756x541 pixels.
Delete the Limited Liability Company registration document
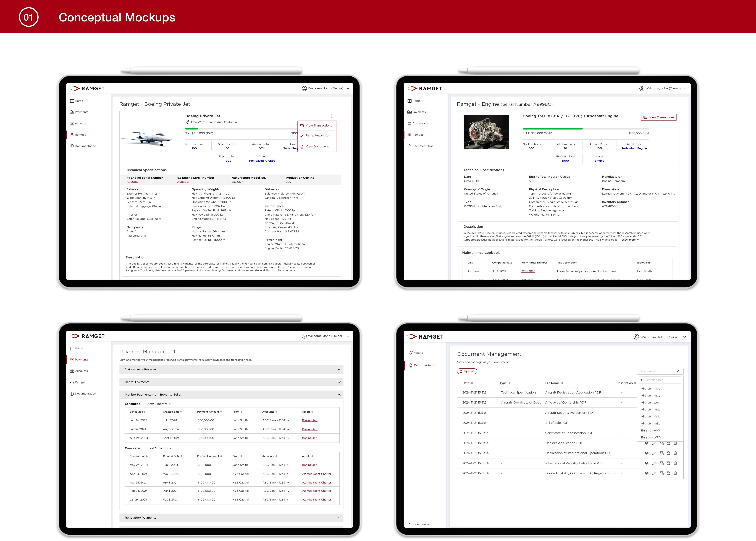click(675, 473)
